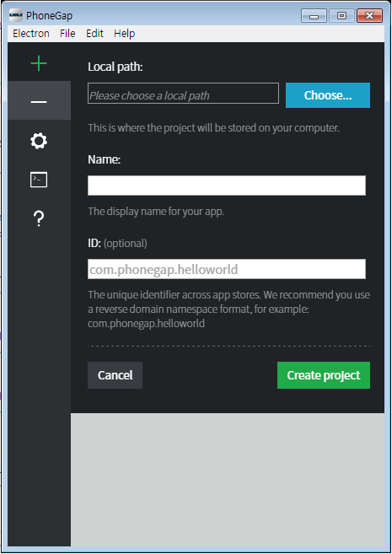Focus the Local path input field
392x554 pixels.
[183, 94]
